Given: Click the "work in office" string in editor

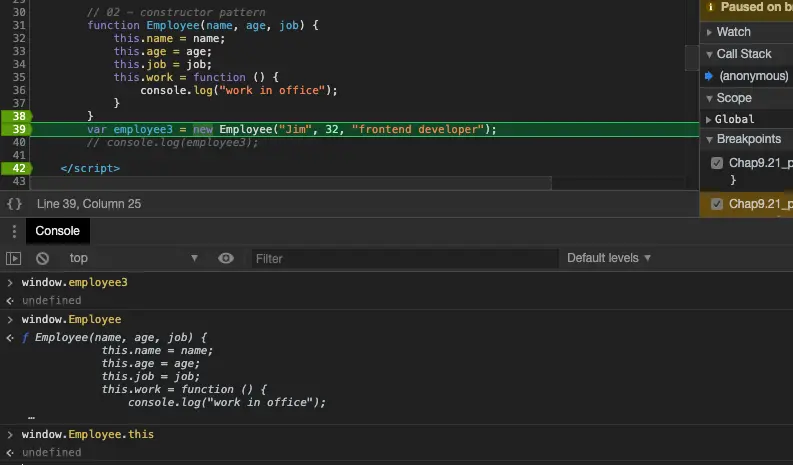Looking at the screenshot, I should [x=272, y=90].
